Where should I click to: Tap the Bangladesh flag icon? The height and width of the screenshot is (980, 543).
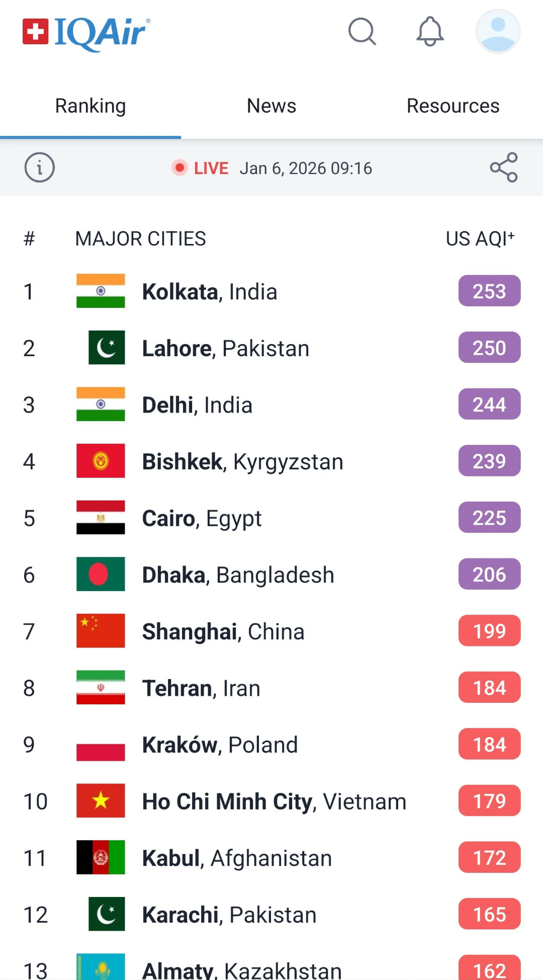click(101, 574)
